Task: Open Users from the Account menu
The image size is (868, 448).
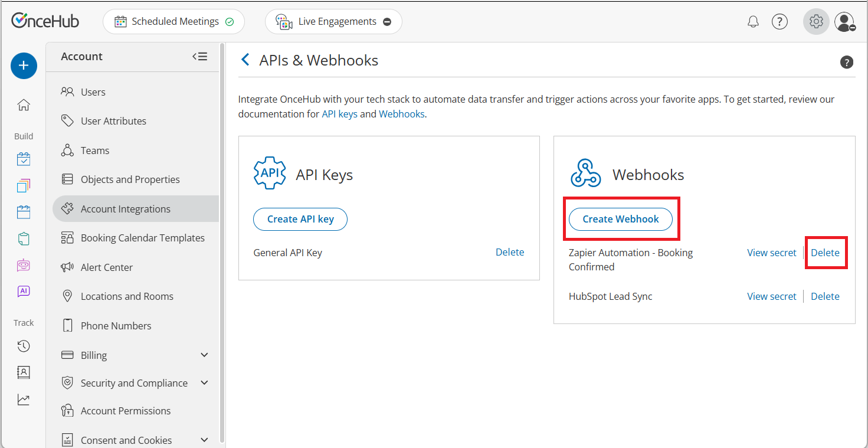Action: (x=93, y=91)
